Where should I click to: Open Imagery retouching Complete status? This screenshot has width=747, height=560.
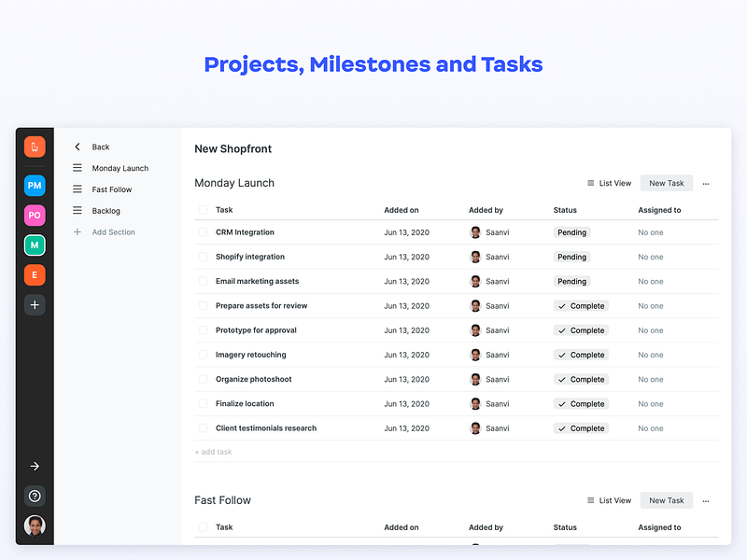581,355
